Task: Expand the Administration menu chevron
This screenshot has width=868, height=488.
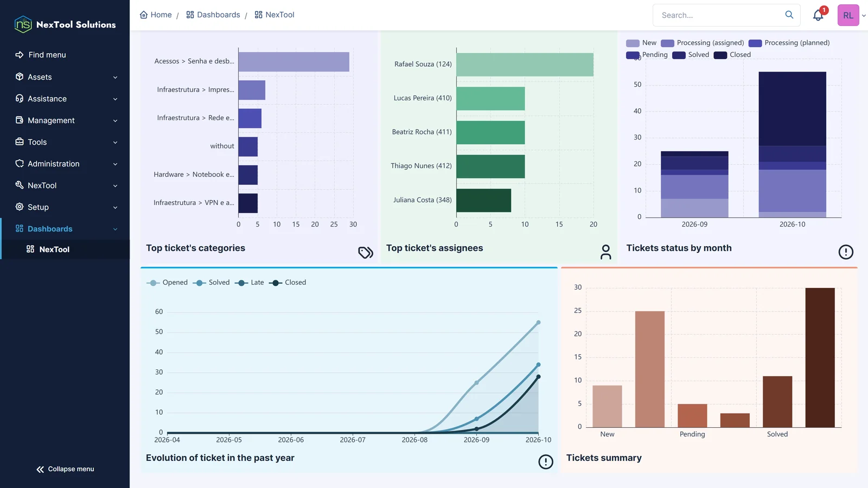Action: point(115,164)
